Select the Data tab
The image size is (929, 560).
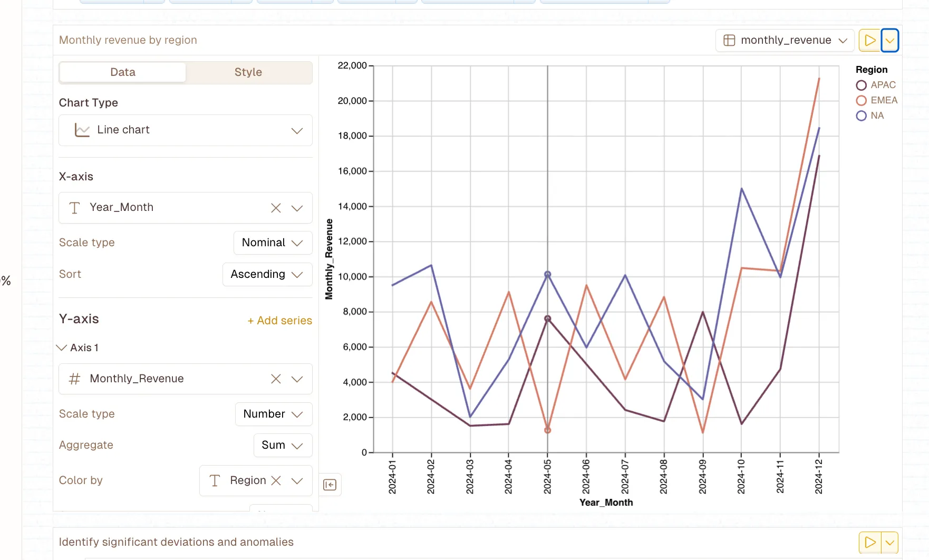tap(122, 72)
